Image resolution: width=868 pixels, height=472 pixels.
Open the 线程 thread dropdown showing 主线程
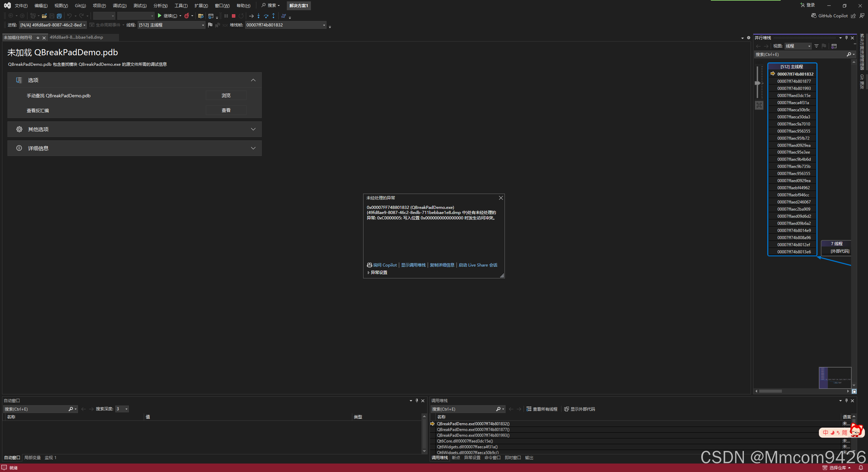203,25
